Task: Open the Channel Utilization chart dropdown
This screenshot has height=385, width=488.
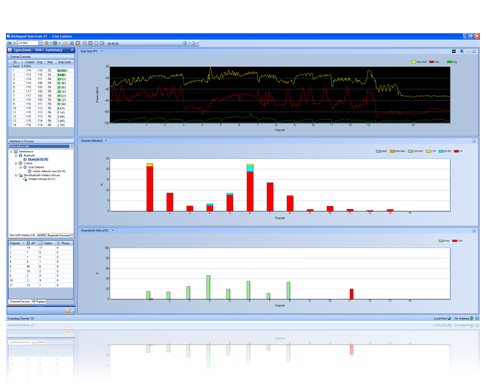Action: click(106, 141)
